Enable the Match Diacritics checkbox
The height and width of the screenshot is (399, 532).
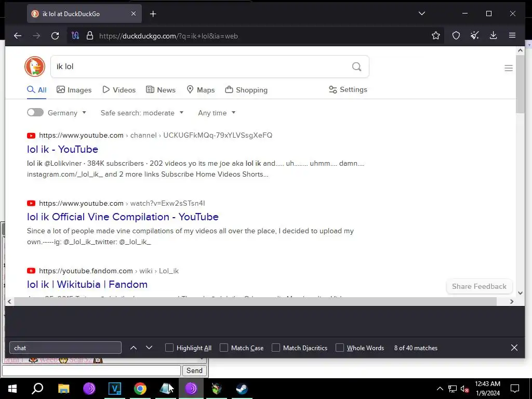pos(276,348)
